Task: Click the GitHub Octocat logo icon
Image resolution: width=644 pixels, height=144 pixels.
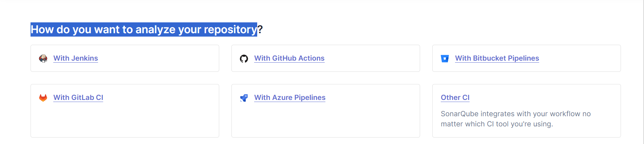Action: (244, 59)
